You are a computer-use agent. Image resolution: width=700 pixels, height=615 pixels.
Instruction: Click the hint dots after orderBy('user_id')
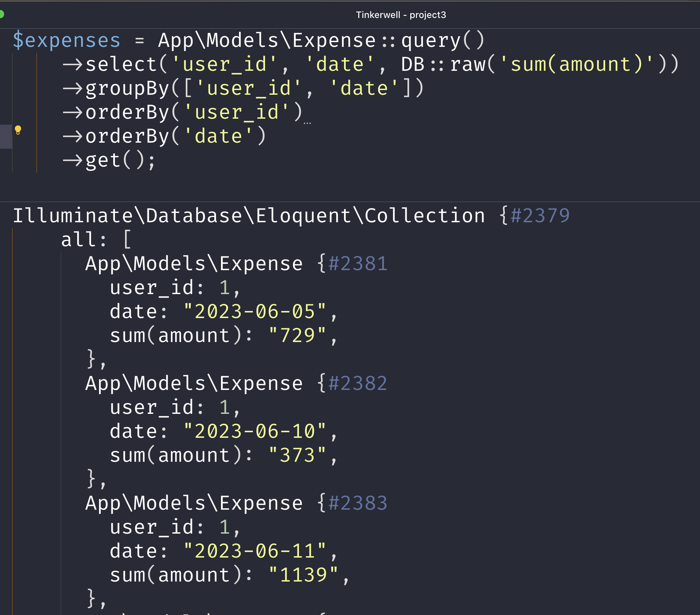point(307,123)
